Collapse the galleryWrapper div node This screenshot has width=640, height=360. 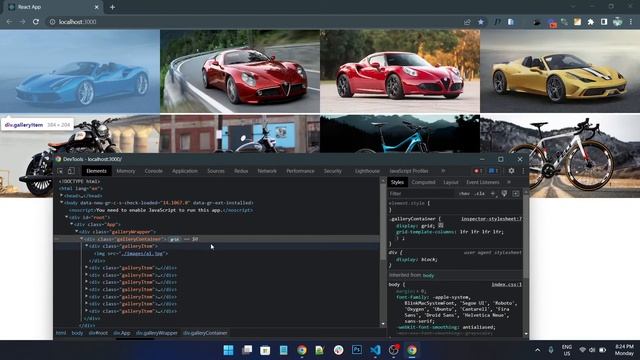tap(77, 231)
